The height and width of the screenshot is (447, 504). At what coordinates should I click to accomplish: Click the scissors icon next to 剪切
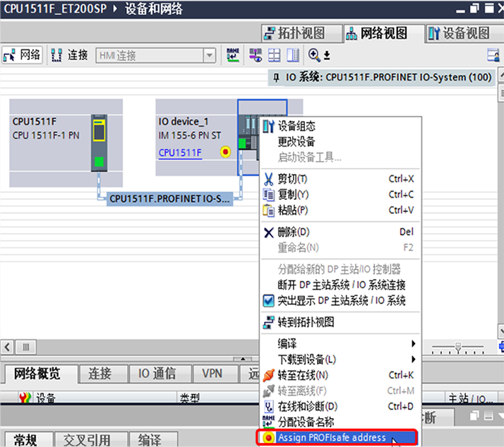pos(268,179)
